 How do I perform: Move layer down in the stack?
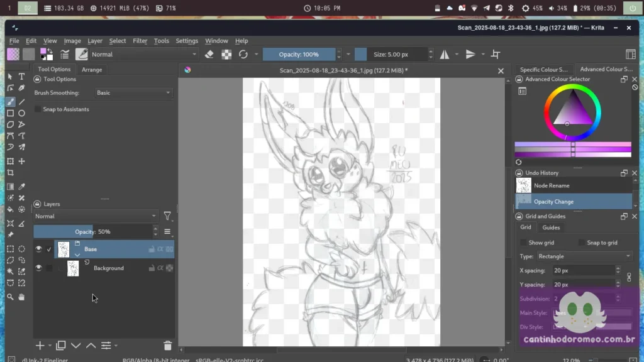coord(76,346)
